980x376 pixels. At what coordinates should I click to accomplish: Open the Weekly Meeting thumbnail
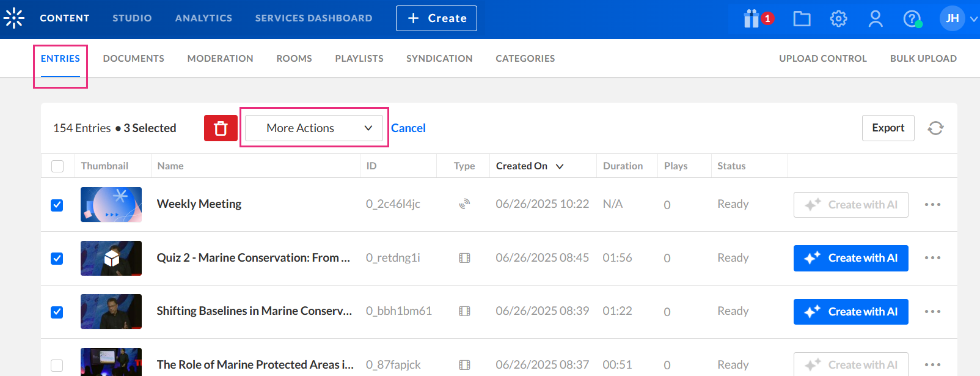coord(111,204)
